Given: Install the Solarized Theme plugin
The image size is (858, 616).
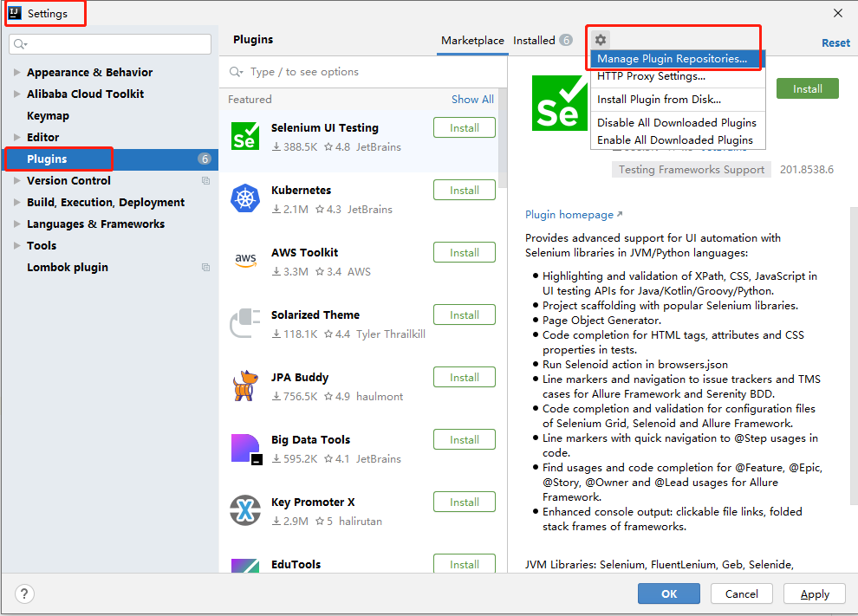Looking at the screenshot, I should tap(465, 314).
